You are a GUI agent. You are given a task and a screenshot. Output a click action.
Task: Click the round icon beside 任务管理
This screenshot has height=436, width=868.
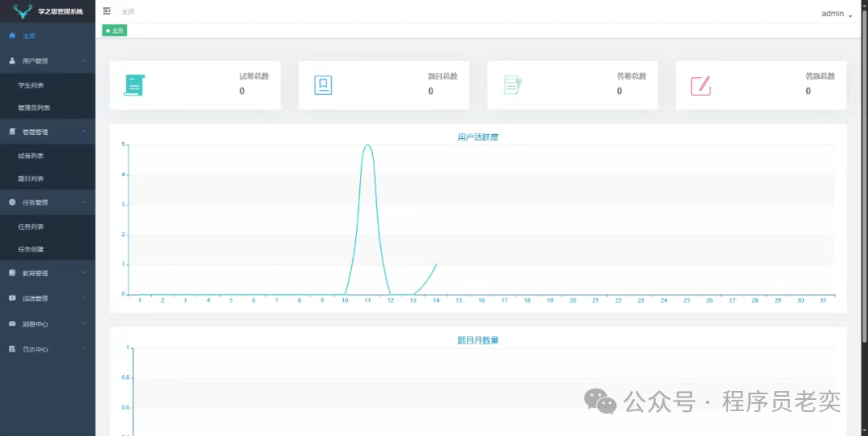click(12, 202)
